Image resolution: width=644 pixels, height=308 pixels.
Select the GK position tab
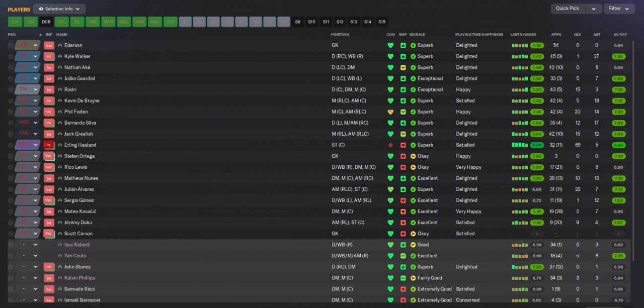click(x=15, y=22)
